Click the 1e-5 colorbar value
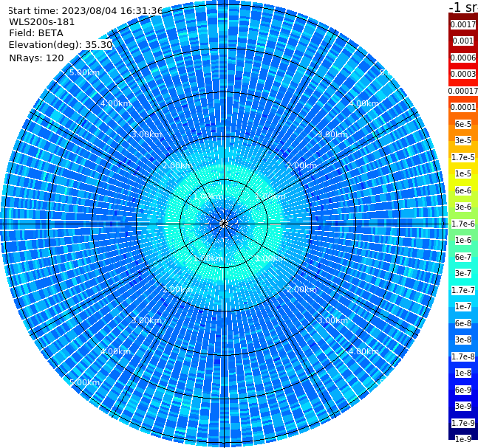 point(463,173)
